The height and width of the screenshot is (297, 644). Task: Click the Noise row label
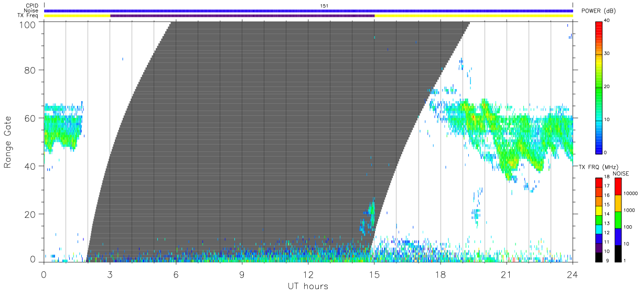coord(31,10)
